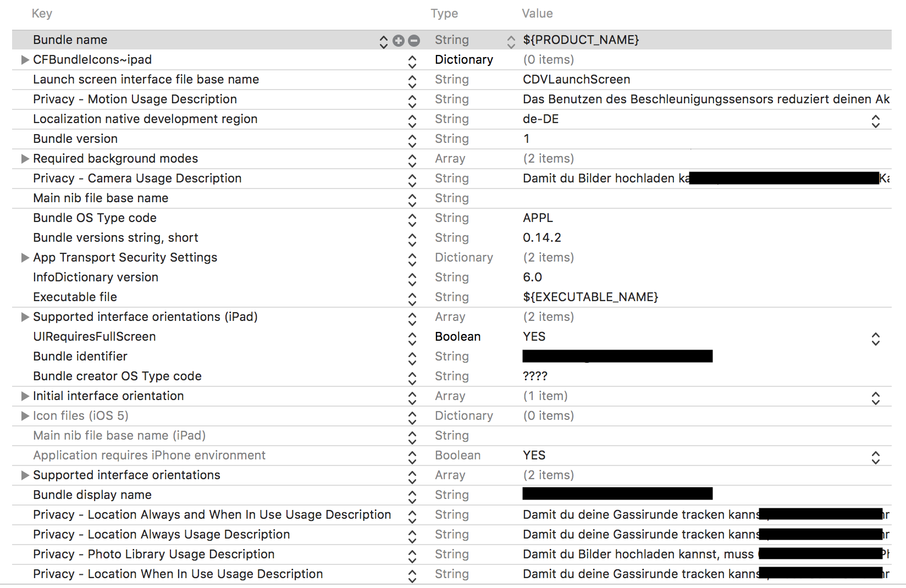Viewport: 906px width, 588px height.
Task: Click key stepper on Main nib file base name row
Action: pos(412,200)
